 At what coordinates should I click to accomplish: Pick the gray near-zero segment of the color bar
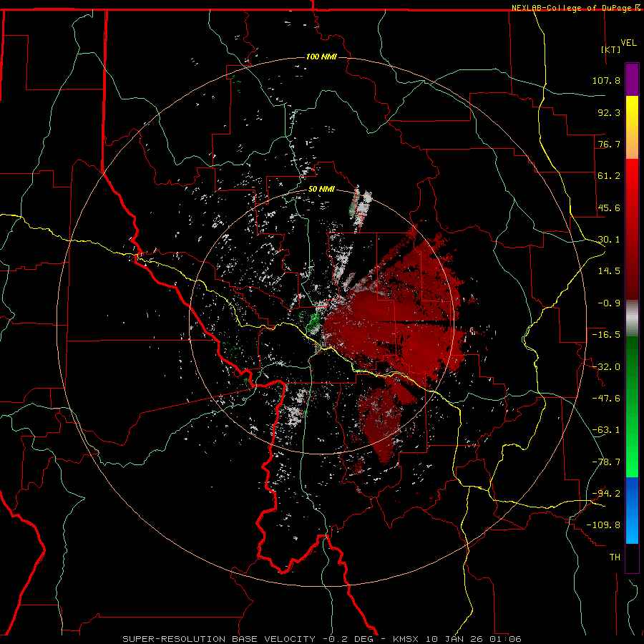pos(632,318)
